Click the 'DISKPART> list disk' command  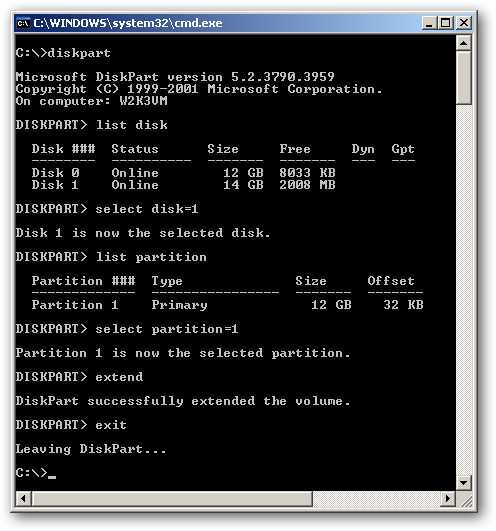[91, 125]
